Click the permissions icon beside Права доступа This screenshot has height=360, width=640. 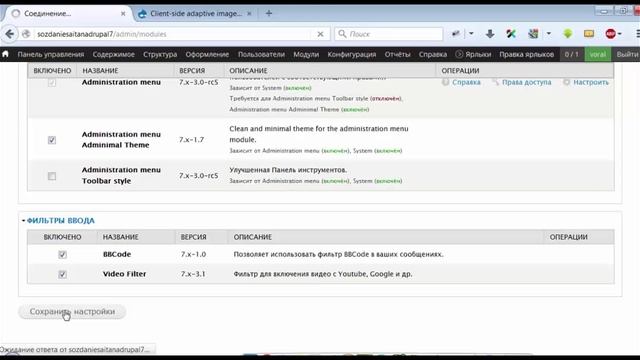[x=496, y=82]
